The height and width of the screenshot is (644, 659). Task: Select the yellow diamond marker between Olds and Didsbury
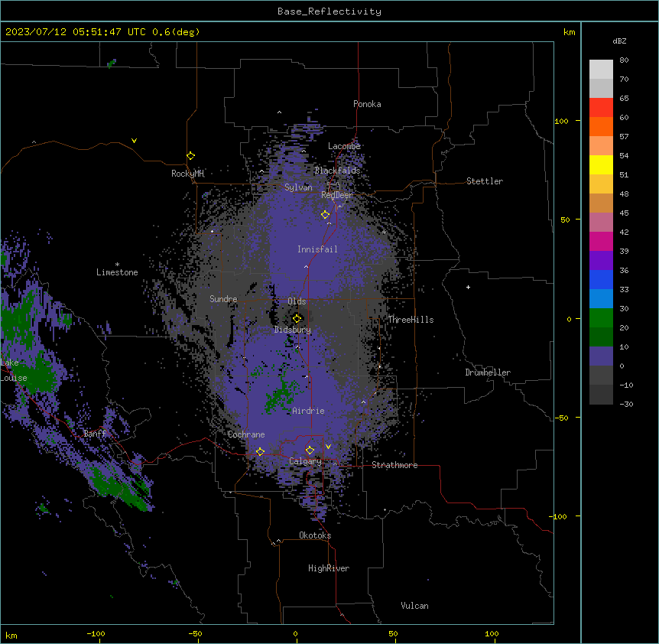[x=297, y=319]
